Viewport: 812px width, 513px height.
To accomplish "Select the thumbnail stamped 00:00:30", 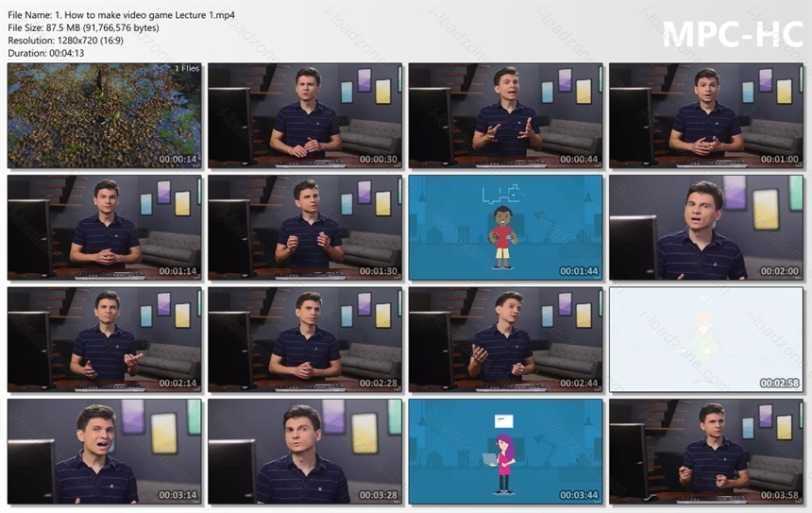I will coord(305,115).
